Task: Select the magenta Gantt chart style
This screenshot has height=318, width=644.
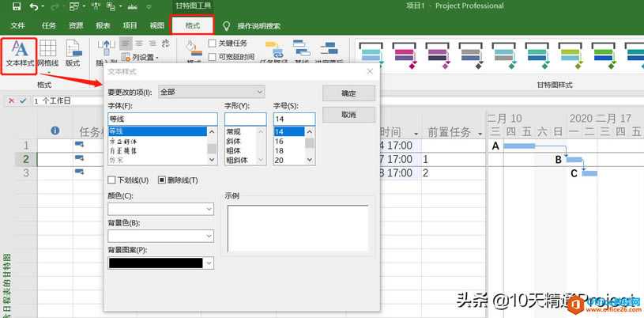Action: pos(405,55)
